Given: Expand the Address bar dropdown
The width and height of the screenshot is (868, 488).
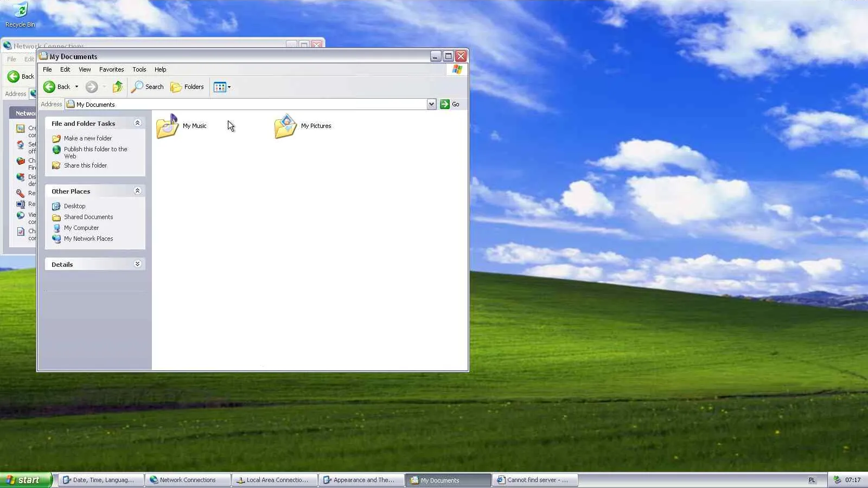Looking at the screenshot, I should click(431, 104).
